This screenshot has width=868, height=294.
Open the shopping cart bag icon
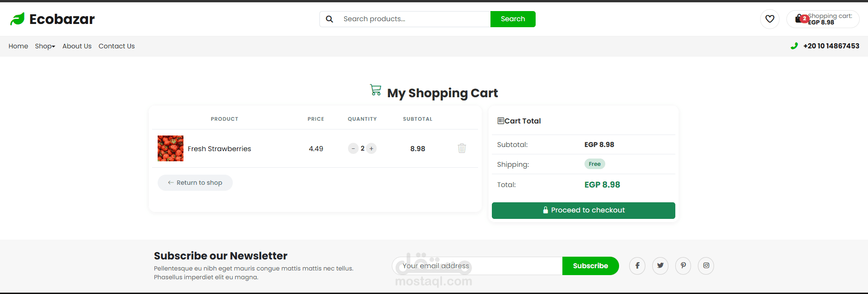[799, 19]
